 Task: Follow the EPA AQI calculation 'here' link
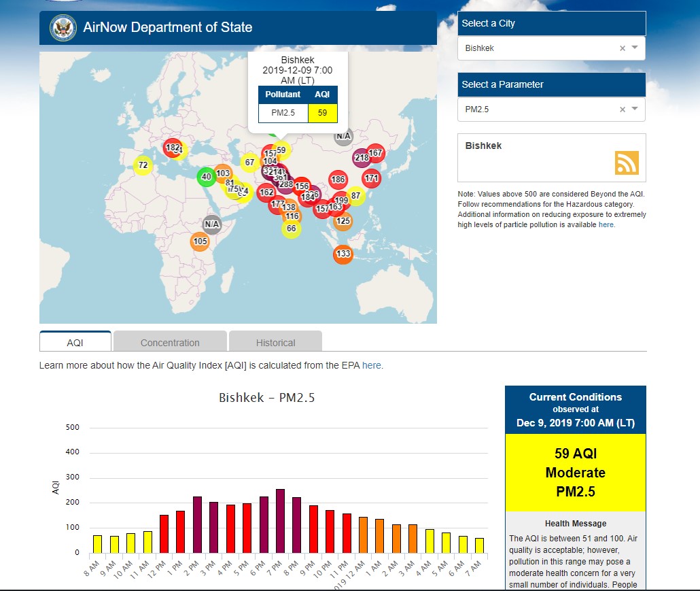372,365
